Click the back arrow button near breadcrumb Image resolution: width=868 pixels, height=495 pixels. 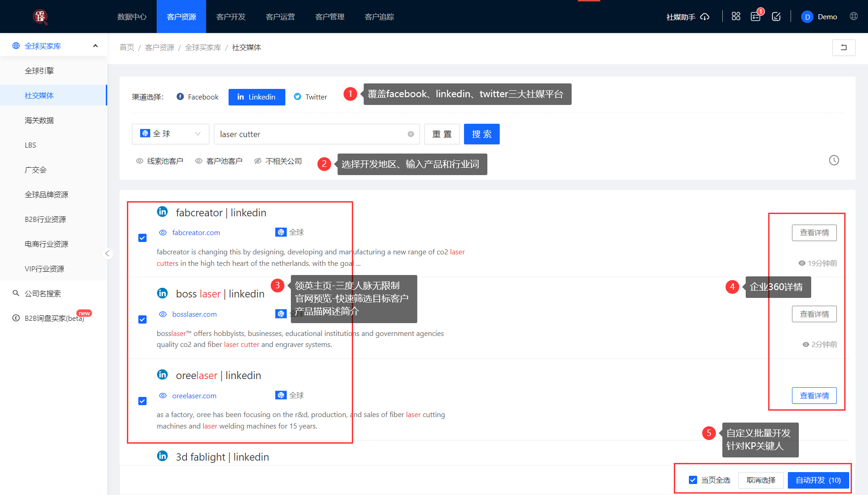pos(844,47)
